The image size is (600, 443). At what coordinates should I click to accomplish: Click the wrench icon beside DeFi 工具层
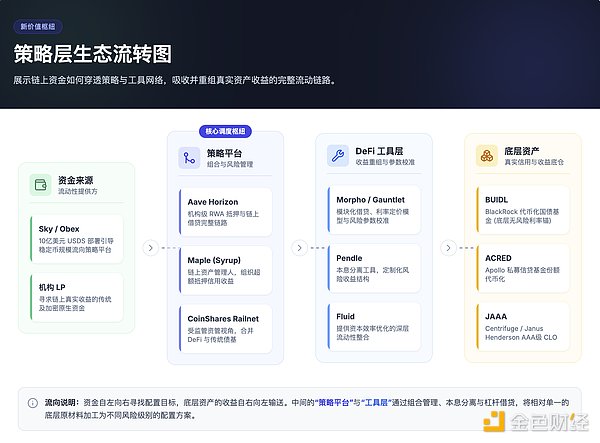(x=337, y=157)
